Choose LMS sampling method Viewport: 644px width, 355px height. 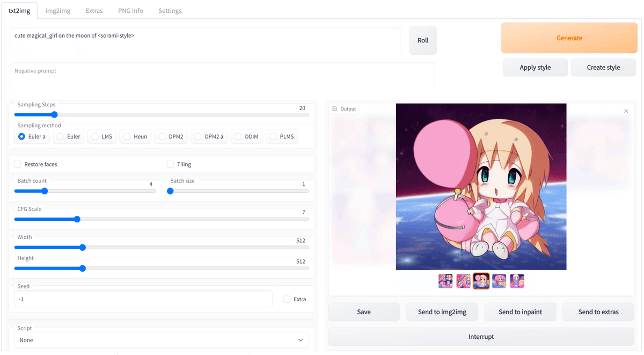coord(102,136)
